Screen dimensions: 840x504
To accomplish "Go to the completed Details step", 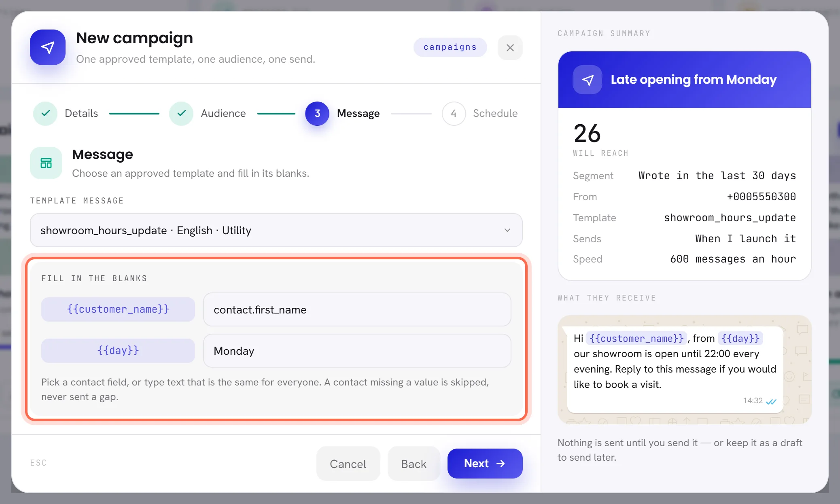I will pos(66,113).
